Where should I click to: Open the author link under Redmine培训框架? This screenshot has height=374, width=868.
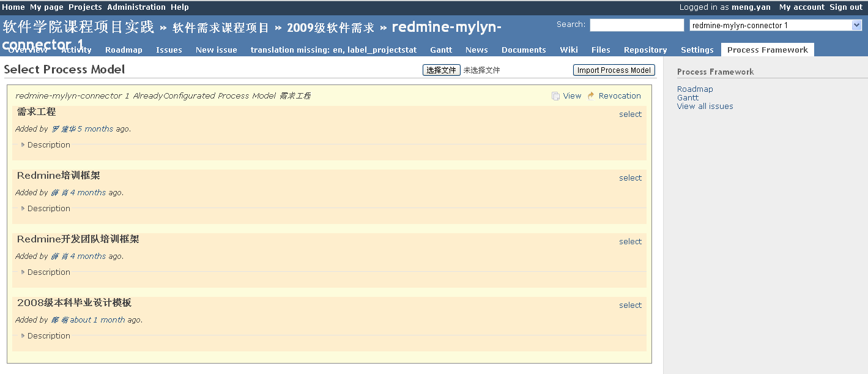pyautogui.click(x=59, y=193)
